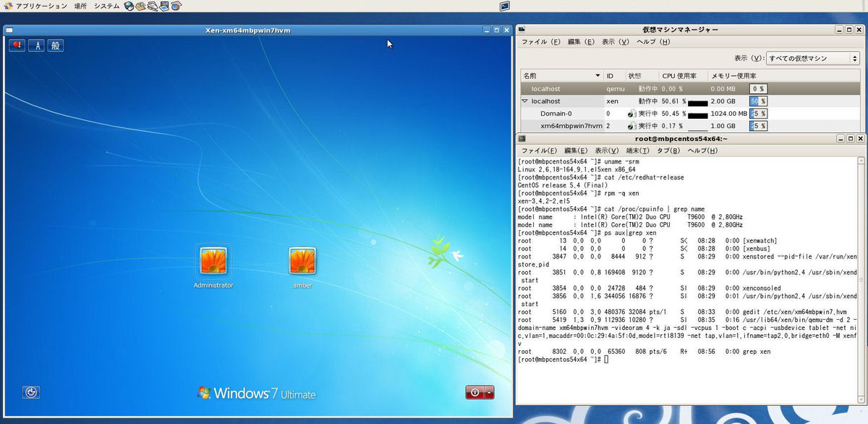This screenshot has height=424, width=868.
Task: Launch the presentation screen launcher icon in the panel
Action: click(164, 6)
